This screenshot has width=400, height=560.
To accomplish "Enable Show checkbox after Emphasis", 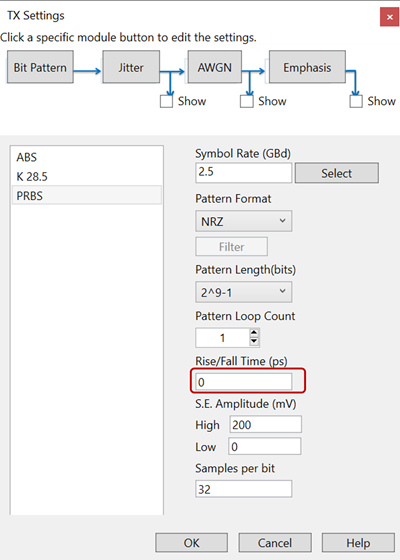I will tap(356, 101).
